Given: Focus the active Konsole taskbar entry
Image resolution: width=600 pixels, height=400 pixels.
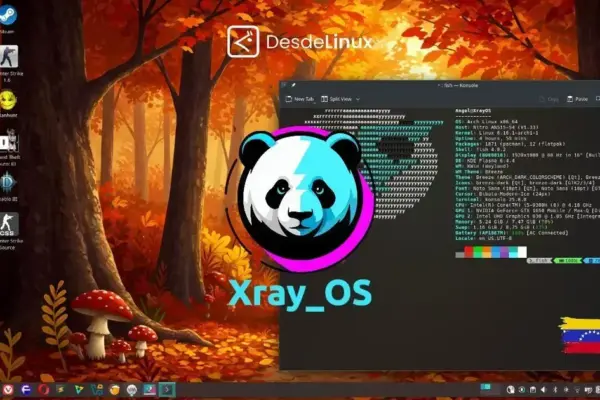Looking at the screenshot, I should point(167,390).
